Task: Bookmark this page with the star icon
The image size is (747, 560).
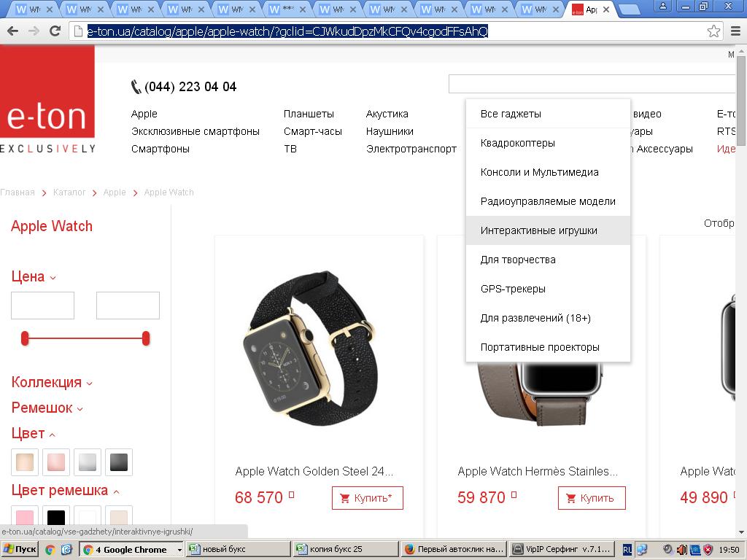Action: coord(713,31)
